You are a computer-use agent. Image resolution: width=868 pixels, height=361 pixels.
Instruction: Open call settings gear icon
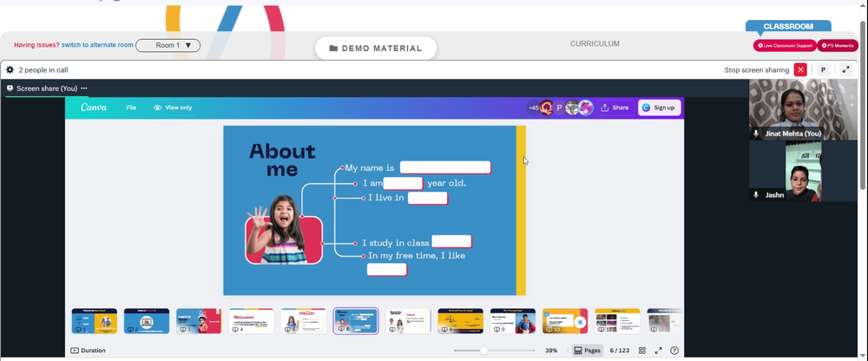[x=10, y=69]
